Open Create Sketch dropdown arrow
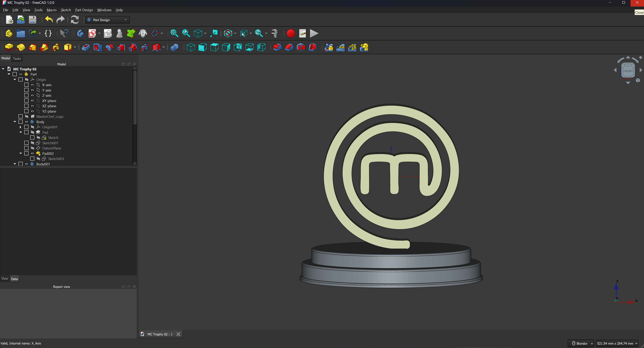This screenshot has width=644, height=348. [99, 33]
